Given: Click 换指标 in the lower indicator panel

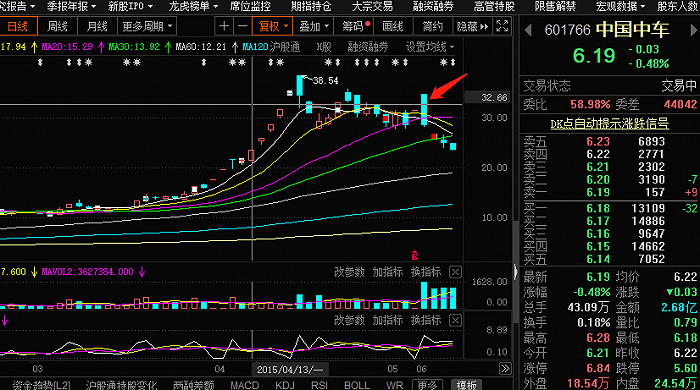Looking at the screenshot, I should point(426,320).
